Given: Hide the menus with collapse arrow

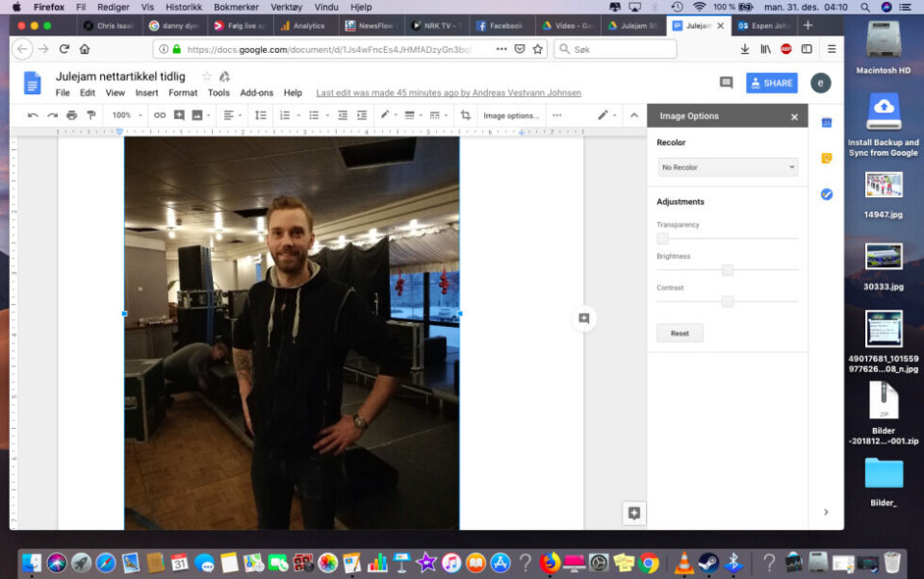Looking at the screenshot, I should pos(633,115).
